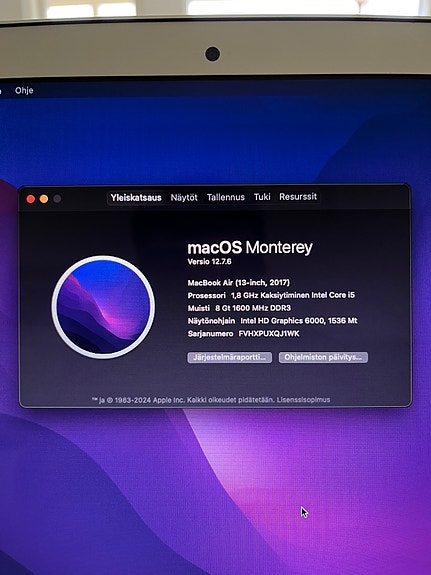Viewport: 431px width, 575px height.
Task: Click the greyed-out zoom window button
Action: 57,199
